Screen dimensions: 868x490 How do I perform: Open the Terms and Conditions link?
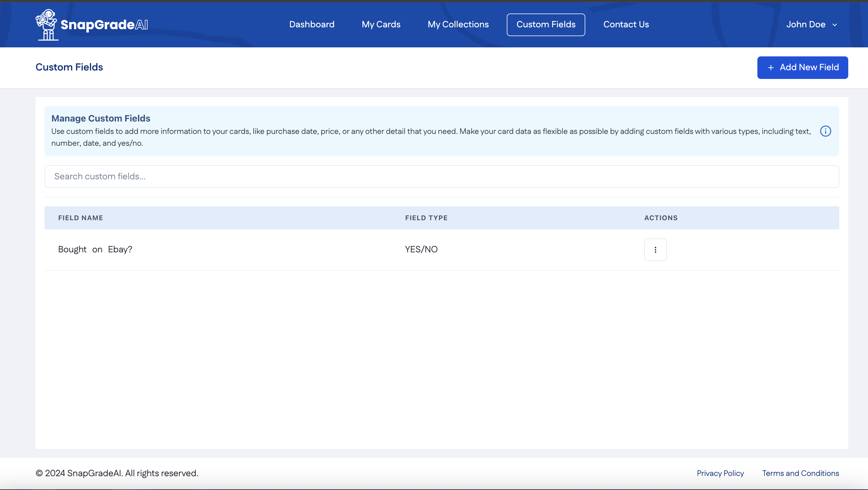click(801, 473)
